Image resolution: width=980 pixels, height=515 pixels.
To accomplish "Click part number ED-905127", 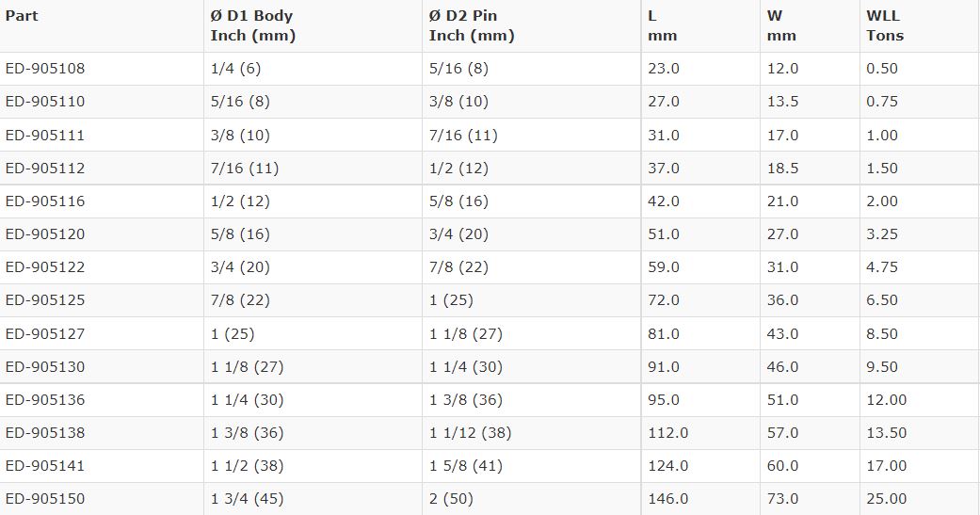I will (x=45, y=334).
